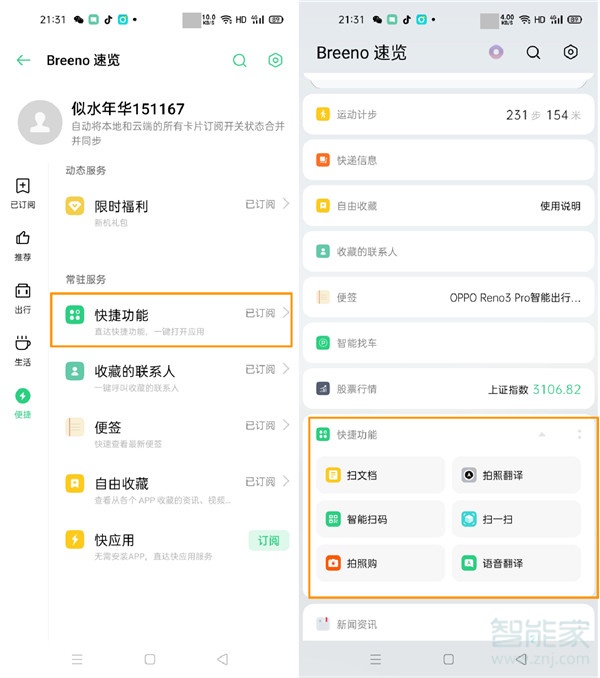Tap the back arrow beside Breeno 速览
600x678 pixels.
click(24, 60)
